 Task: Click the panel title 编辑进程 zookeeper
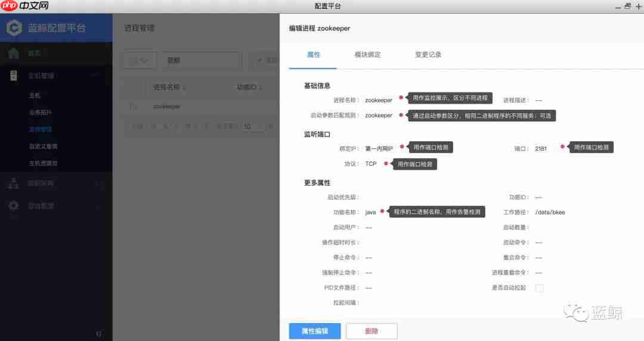click(320, 28)
